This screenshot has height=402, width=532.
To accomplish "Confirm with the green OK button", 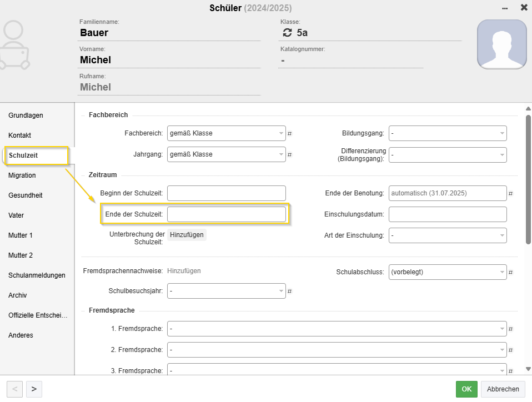I will [466, 389].
